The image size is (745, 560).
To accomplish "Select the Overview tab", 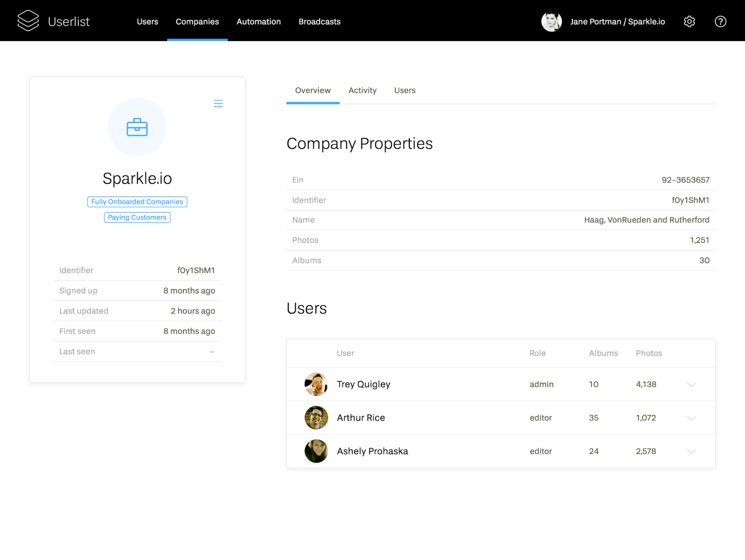I will point(312,90).
